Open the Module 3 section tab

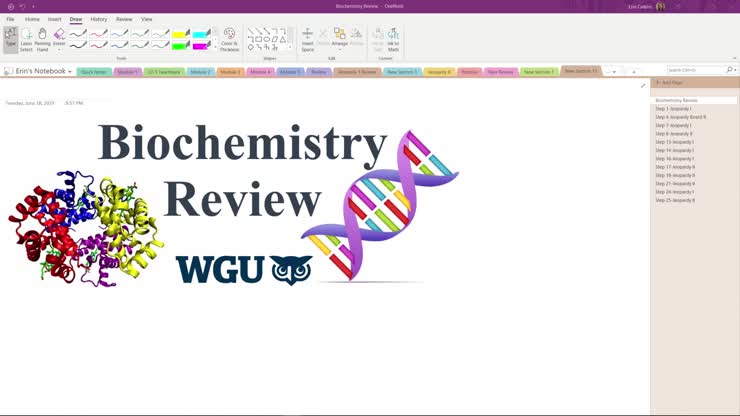(x=230, y=72)
